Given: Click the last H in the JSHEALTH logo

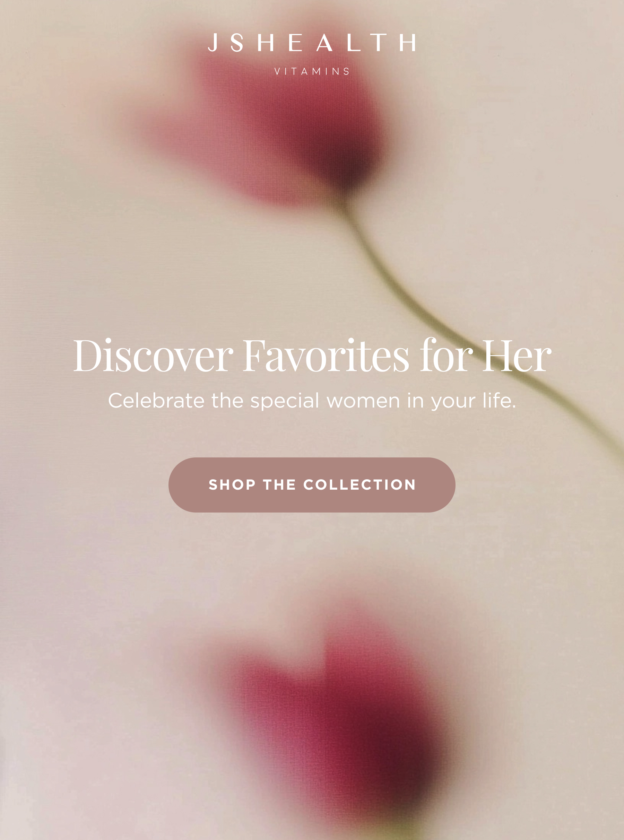Looking at the screenshot, I should click(x=408, y=42).
